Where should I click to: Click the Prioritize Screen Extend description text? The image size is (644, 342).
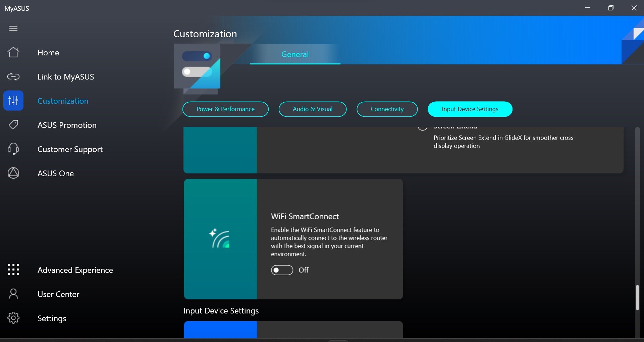[504, 142]
